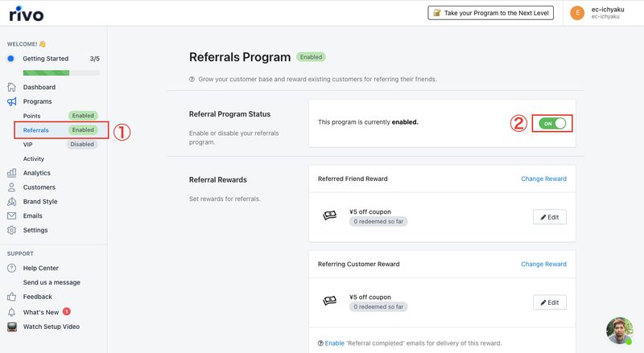This screenshot has width=644, height=353.
Task: Click the red notification badge on What's New
Action: [x=67, y=311]
